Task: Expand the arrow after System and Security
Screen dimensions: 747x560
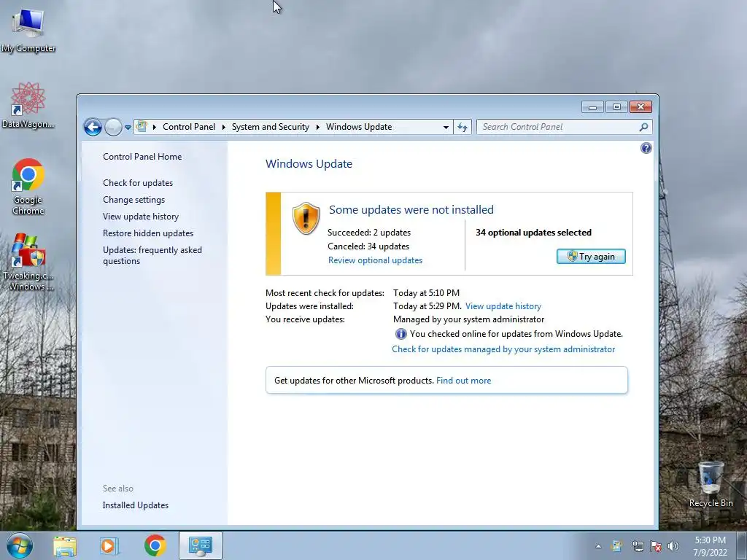Action: [x=318, y=127]
